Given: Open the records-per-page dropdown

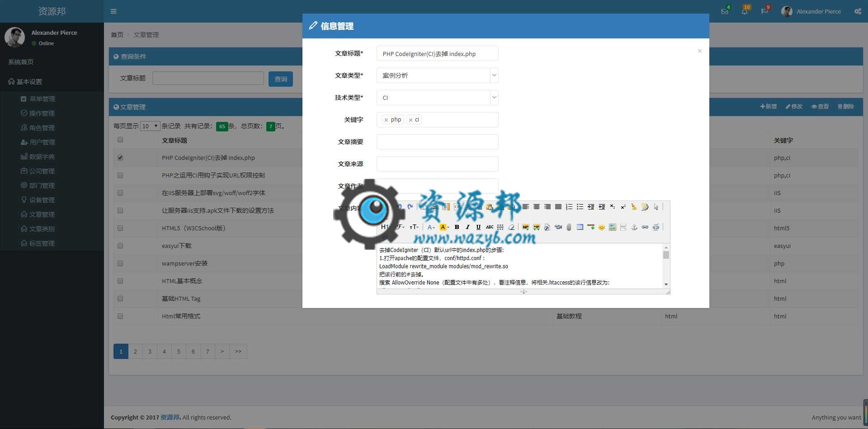Looking at the screenshot, I should (x=150, y=126).
